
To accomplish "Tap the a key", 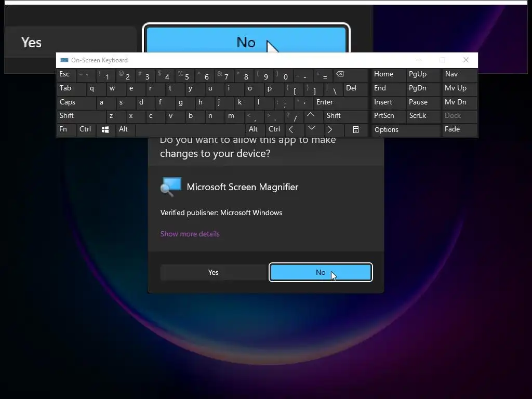I will 106,102.
